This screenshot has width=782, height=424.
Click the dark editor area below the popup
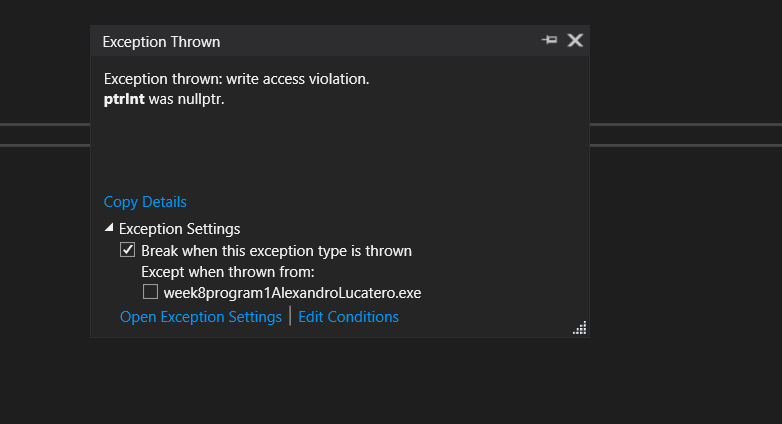[391, 381]
